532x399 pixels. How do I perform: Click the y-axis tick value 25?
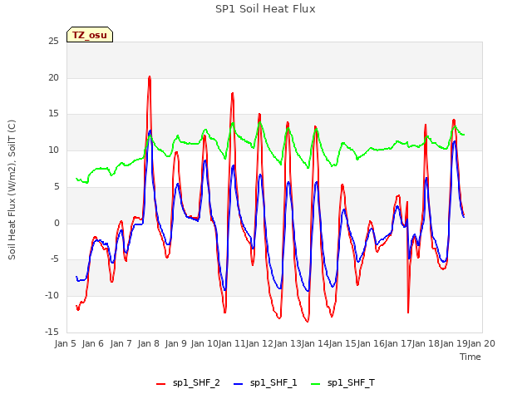point(53,41)
